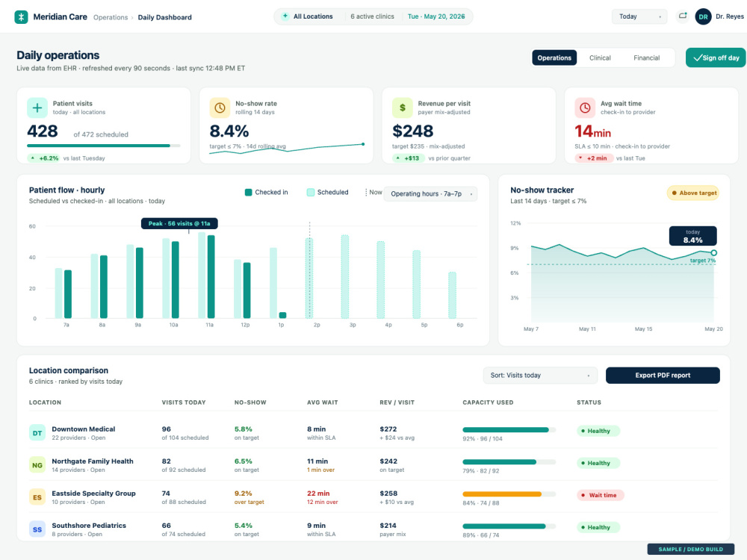Switch to the Financial tab

[x=646, y=57]
